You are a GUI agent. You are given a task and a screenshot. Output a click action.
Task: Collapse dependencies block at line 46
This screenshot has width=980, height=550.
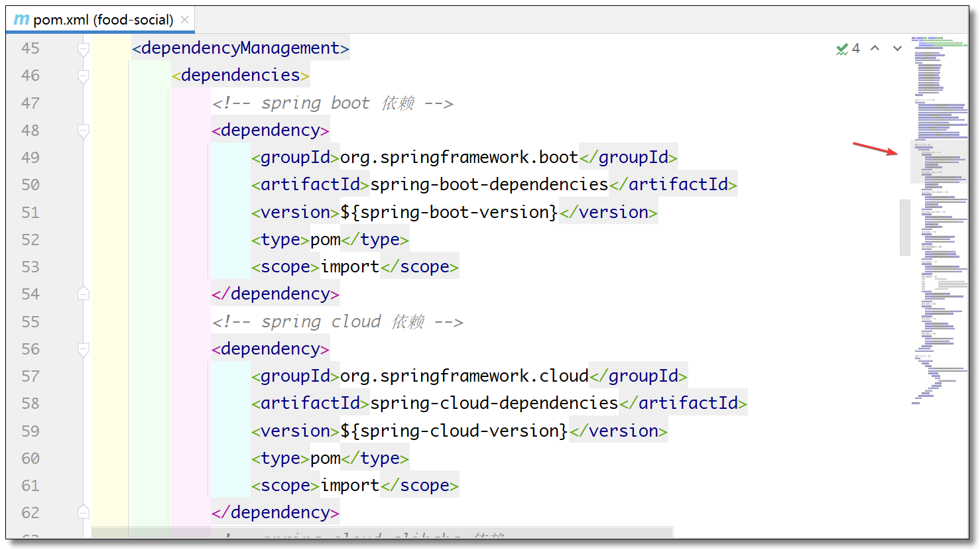click(84, 76)
